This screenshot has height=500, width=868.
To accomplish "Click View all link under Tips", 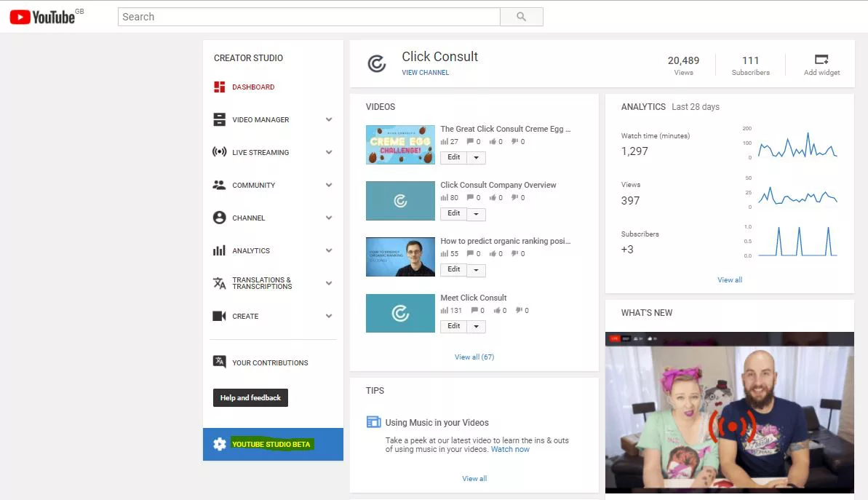I will 474,478.
